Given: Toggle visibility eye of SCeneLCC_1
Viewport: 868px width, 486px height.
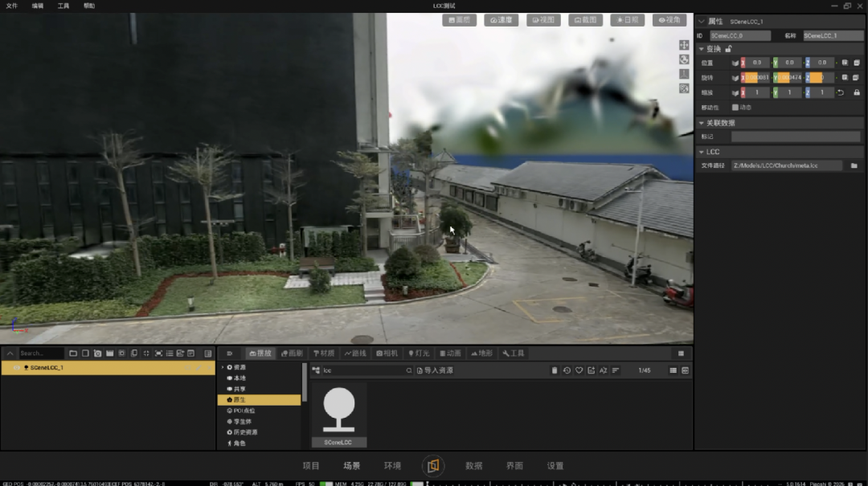Looking at the screenshot, I should pyautogui.click(x=17, y=368).
